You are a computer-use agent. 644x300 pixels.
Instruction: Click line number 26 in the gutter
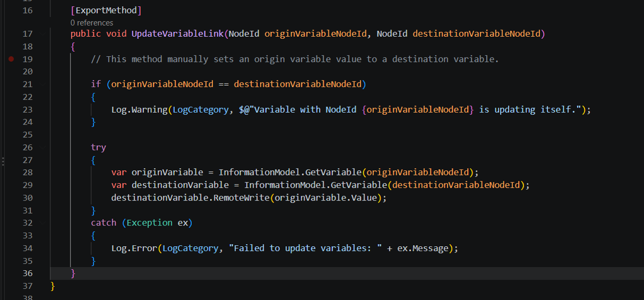pyautogui.click(x=28, y=147)
